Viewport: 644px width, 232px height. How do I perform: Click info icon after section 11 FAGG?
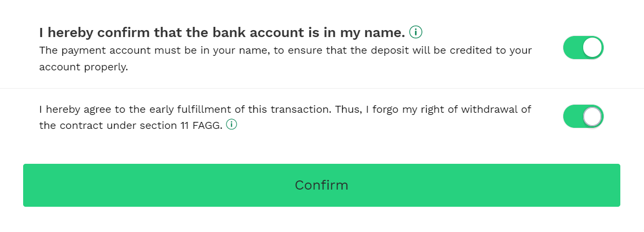click(232, 124)
